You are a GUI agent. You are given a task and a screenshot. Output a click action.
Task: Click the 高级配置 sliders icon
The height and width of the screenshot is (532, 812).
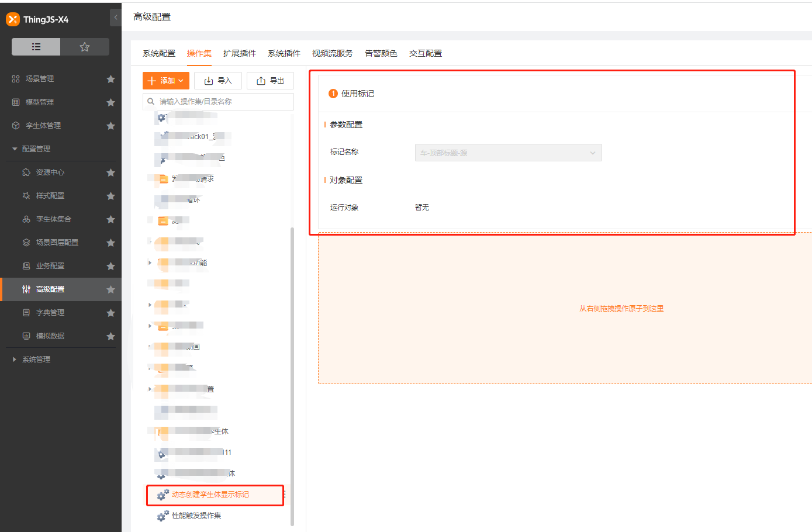pyautogui.click(x=26, y=289)
